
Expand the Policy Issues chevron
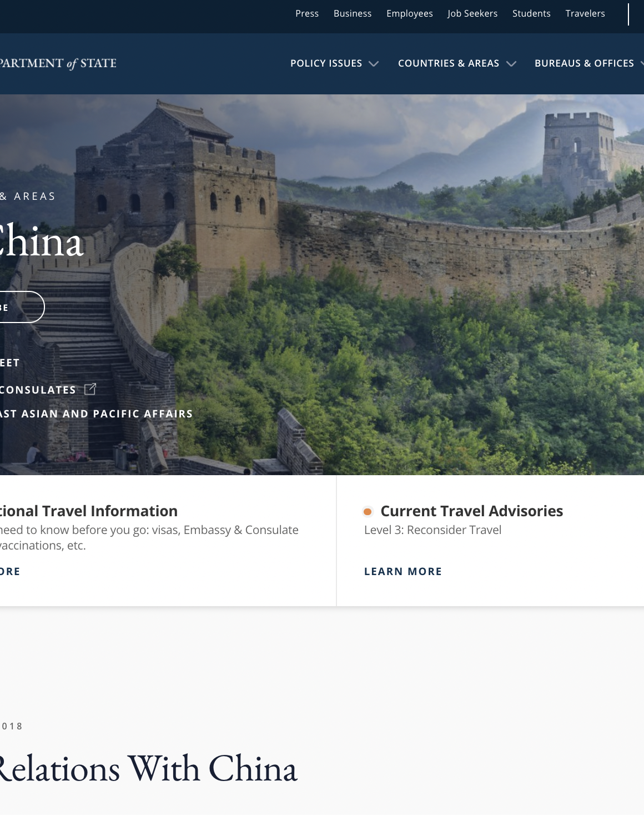(x=374, y=64)
